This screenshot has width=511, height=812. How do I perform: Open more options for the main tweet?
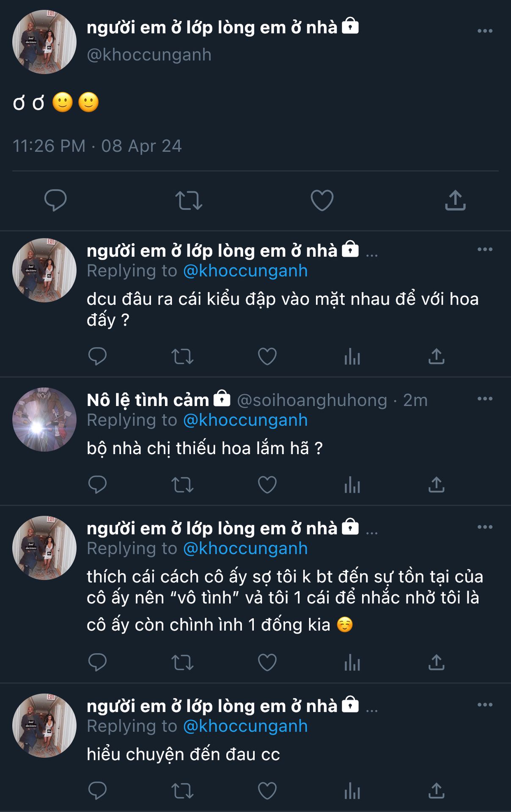click(x=485, y=31)
